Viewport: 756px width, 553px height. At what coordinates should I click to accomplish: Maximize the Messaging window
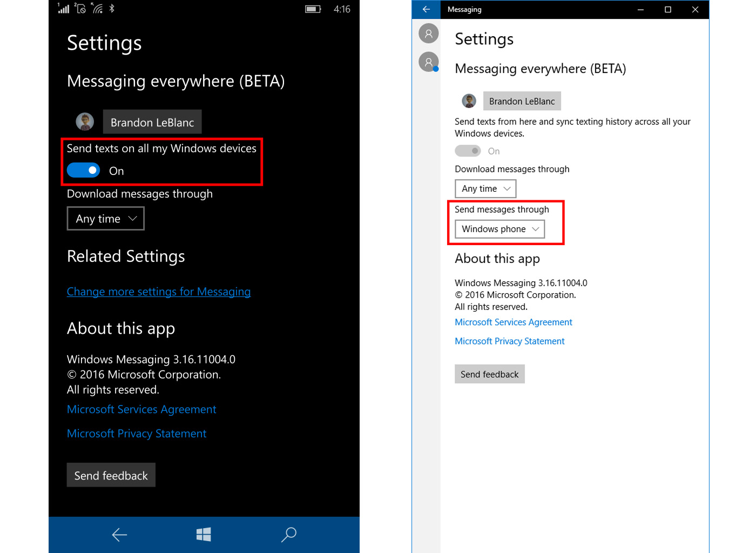click(x=668, y=9)
